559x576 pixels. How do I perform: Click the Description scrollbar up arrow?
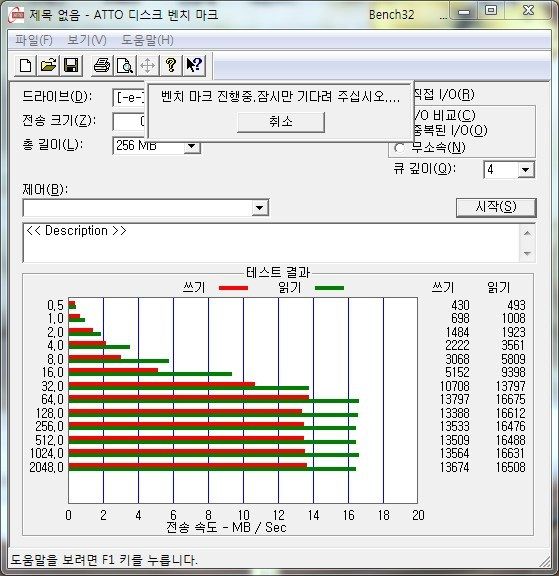pyautogui.click(x=527, y=233)
